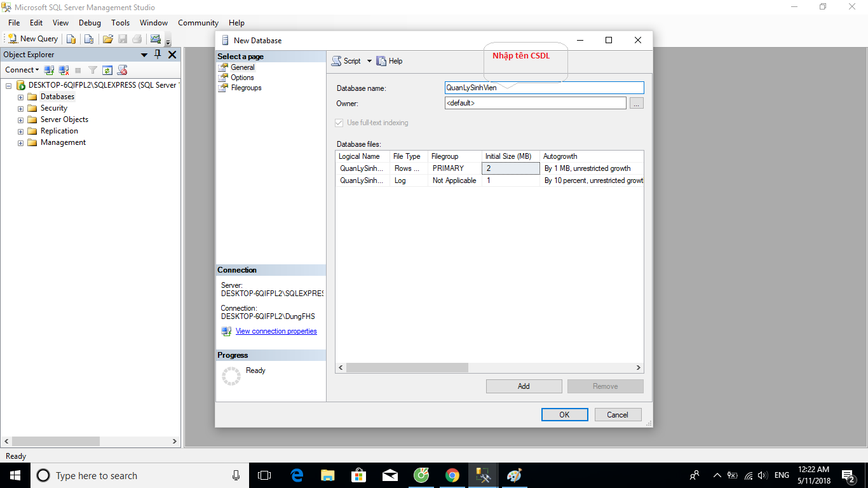Click the Analysis Services query icon
The width and height of the screenshot is (868, 488).
[x=89, y=39]
